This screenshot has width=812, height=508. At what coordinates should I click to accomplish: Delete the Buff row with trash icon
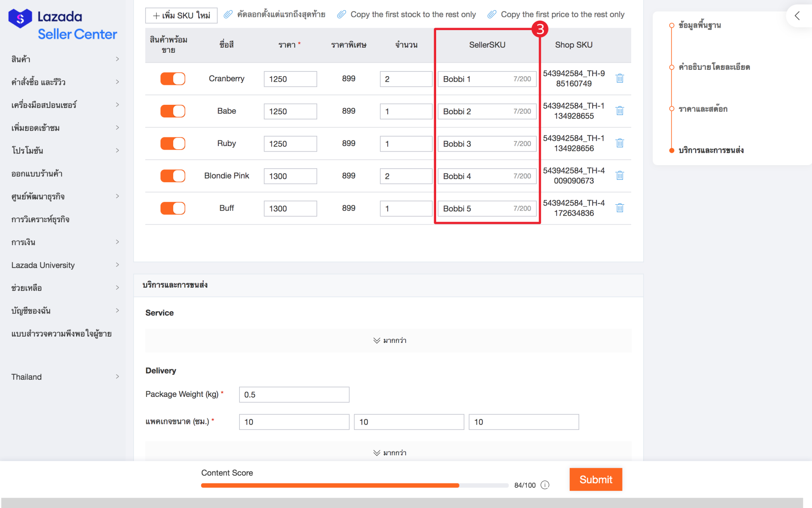pos(620,208)
